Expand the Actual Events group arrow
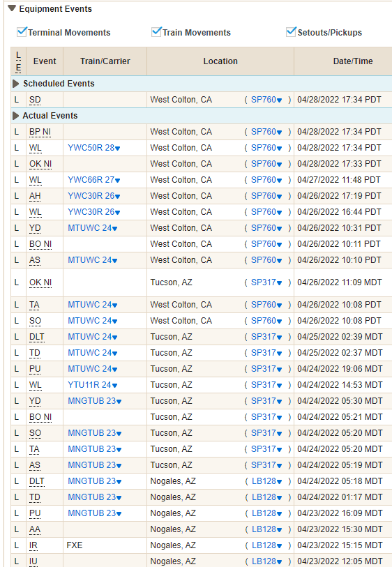 15,116
